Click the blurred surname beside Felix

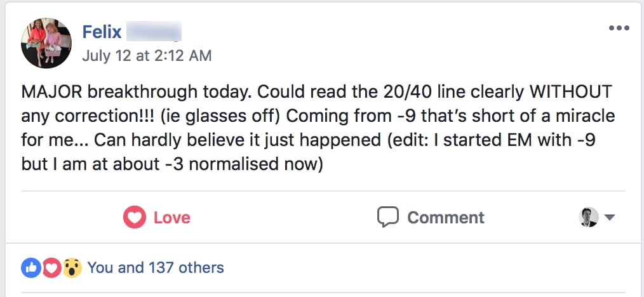click(154, 32)
